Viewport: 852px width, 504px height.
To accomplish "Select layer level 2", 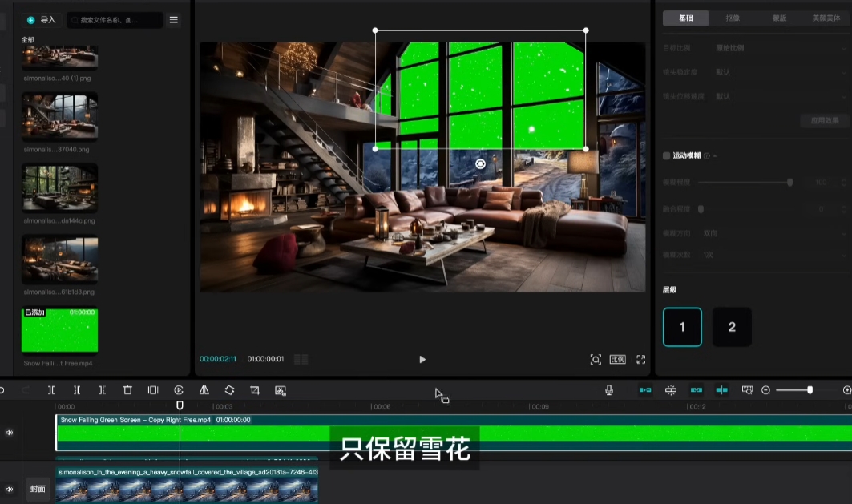I will 732,327.
